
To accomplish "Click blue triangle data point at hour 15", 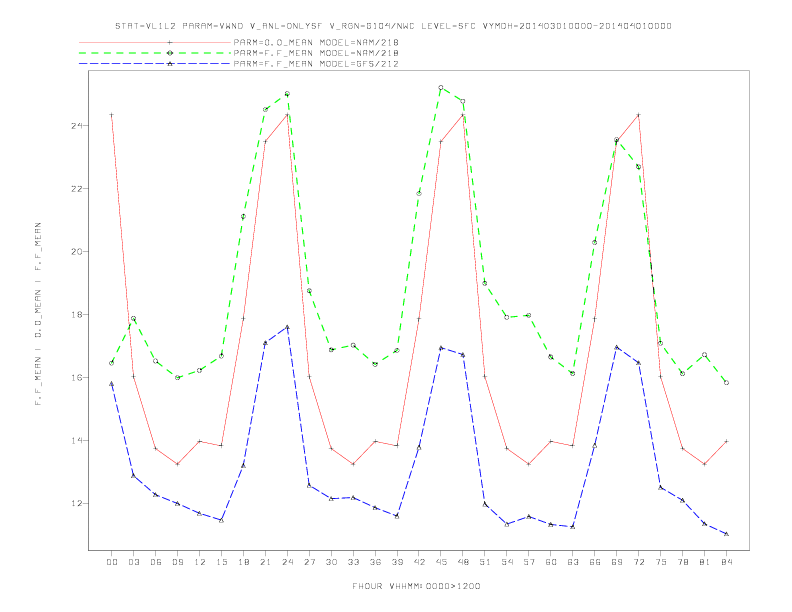I will click(221, 520).
